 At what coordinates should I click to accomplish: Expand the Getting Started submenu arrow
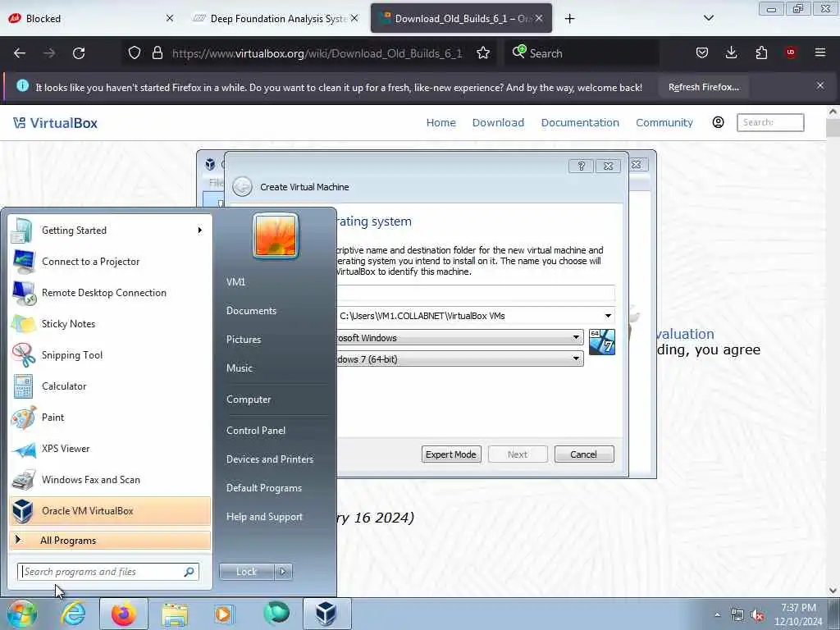tap(200, 231)
